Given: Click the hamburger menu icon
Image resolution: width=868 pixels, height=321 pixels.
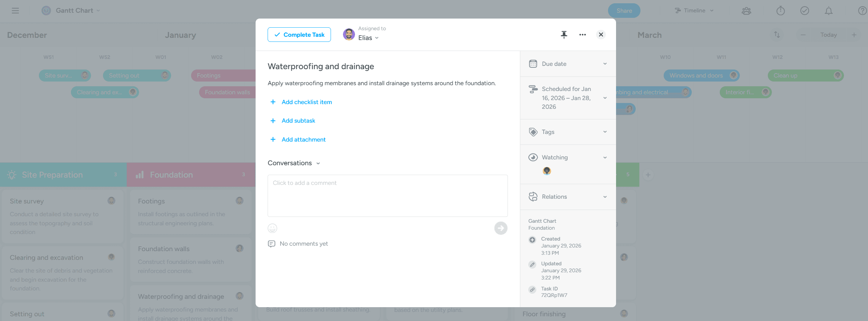Looking at the screenshot, I should tap(15, 11).
